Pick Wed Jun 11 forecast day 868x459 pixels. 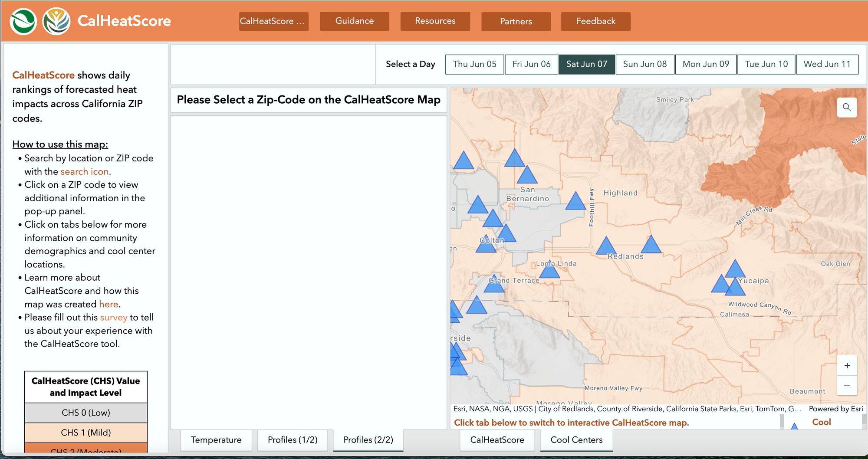827,64
